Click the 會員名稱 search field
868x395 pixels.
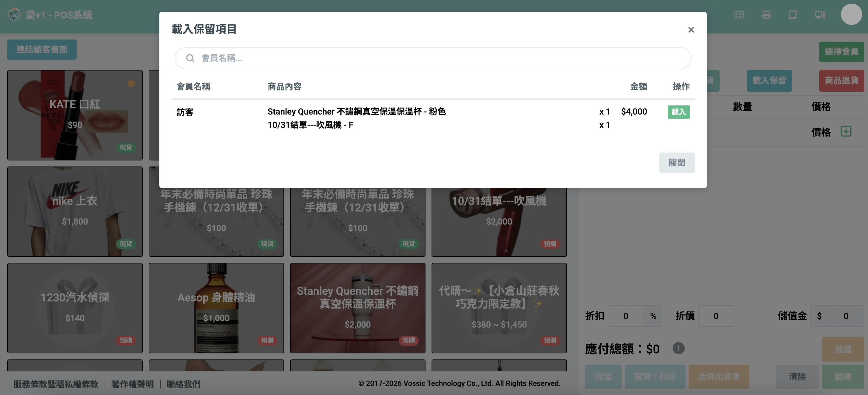(x=433, y=58)
